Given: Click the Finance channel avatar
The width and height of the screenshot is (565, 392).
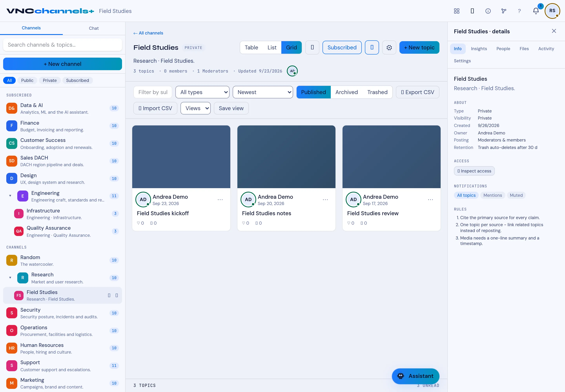Looking at the screenshot, I should click(x=12, y=126).
